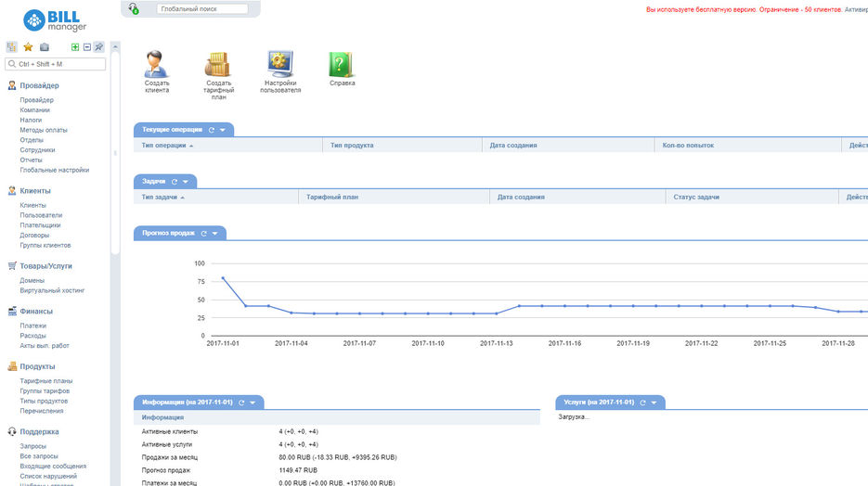The width and height of the screenshot is (868, 486).
Task: Focus the Ctrl + Shift + M menu search field
Action: click(56, 64)
